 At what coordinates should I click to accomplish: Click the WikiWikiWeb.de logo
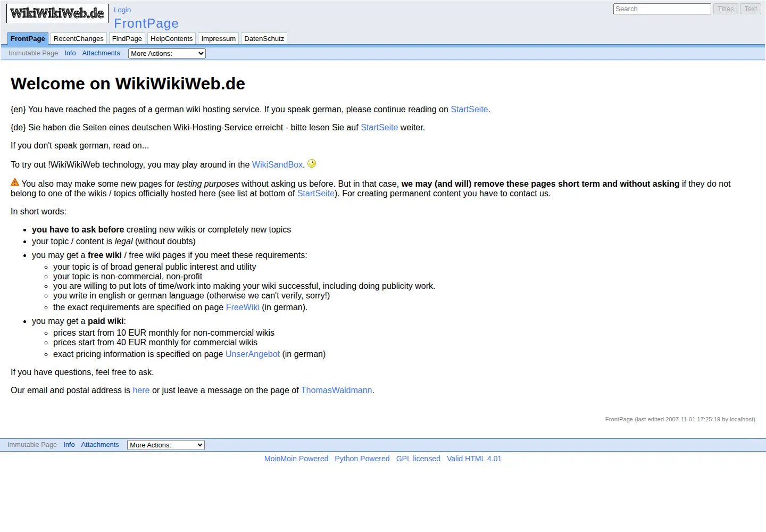pos(57,13)
